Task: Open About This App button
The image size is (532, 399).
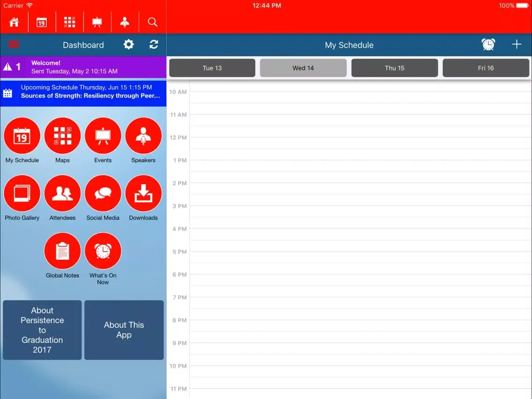Action: click(124, 330)
